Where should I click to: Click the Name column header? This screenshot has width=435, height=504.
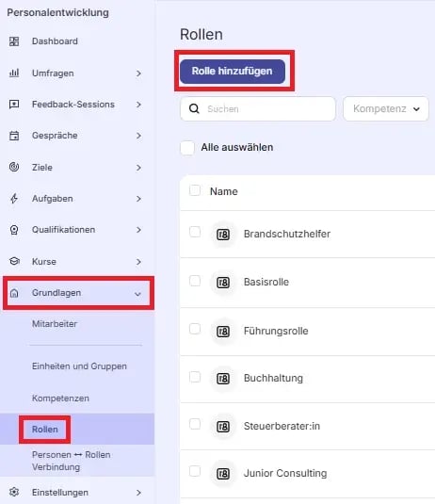point(224,191)
